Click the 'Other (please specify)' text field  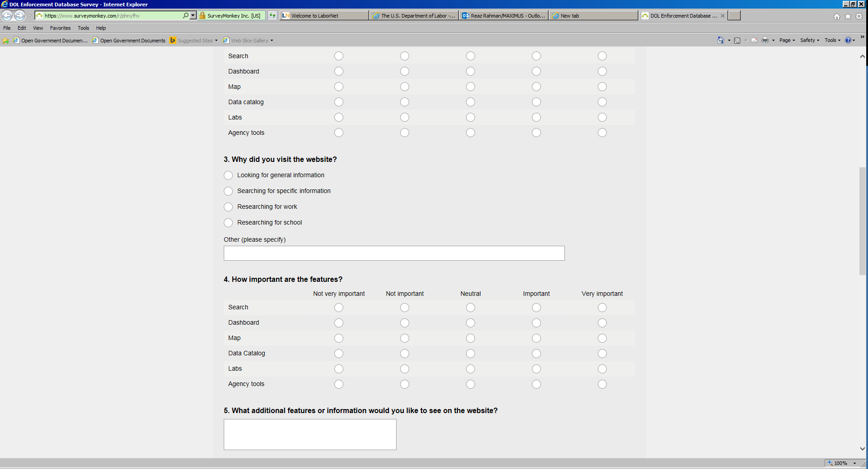click(394, 253)
